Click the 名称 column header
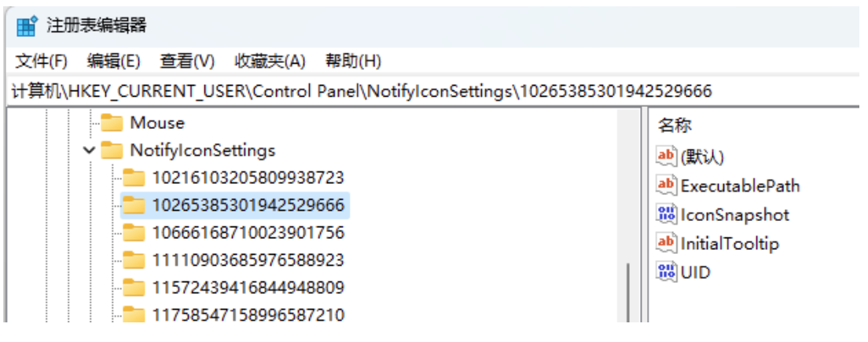The image size is (868, 342). click(675, 126)
